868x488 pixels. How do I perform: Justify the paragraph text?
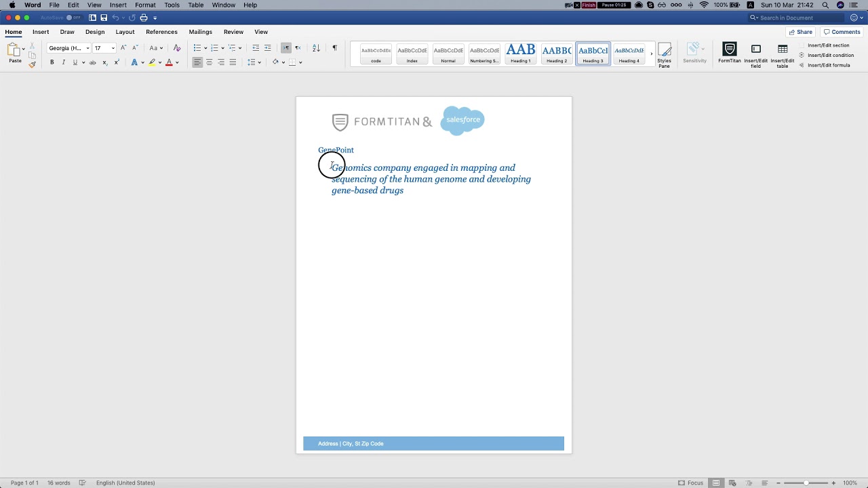tap(233, 62)
